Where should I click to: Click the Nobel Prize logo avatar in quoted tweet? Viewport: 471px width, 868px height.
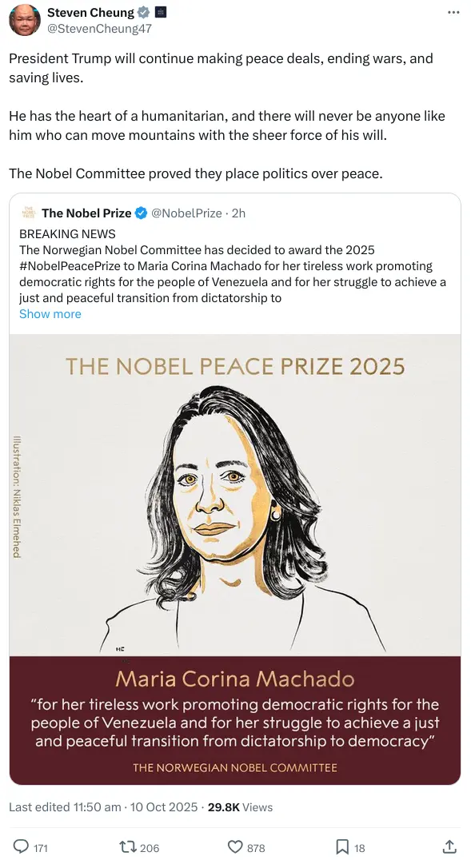[30, 213]
